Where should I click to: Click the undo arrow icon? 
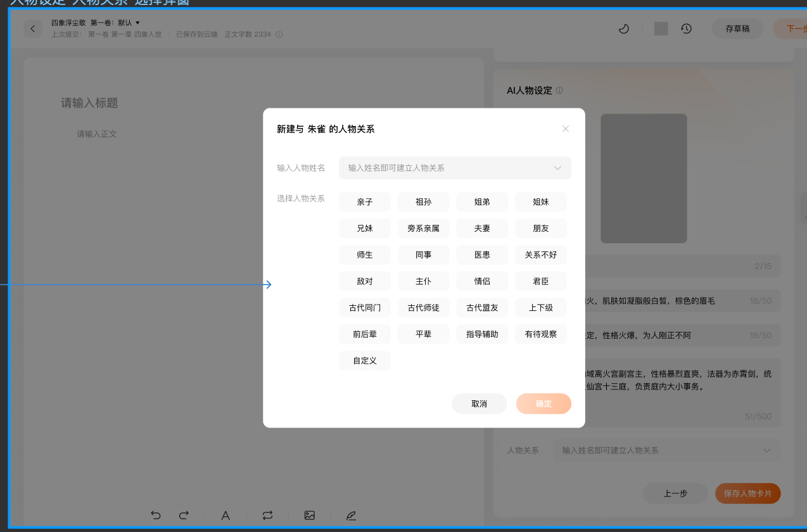(x=156, y=515)
